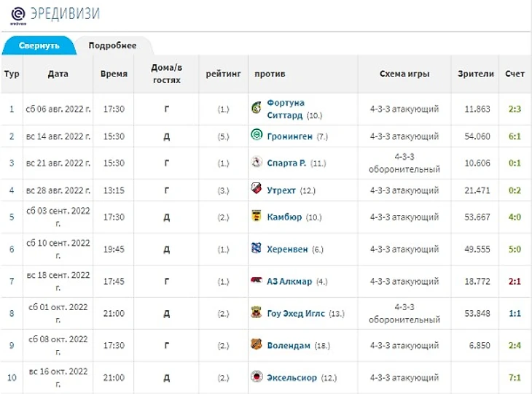532x394 pixels.
Task: Open the 6:1 match score link
Action: point(515,136)
